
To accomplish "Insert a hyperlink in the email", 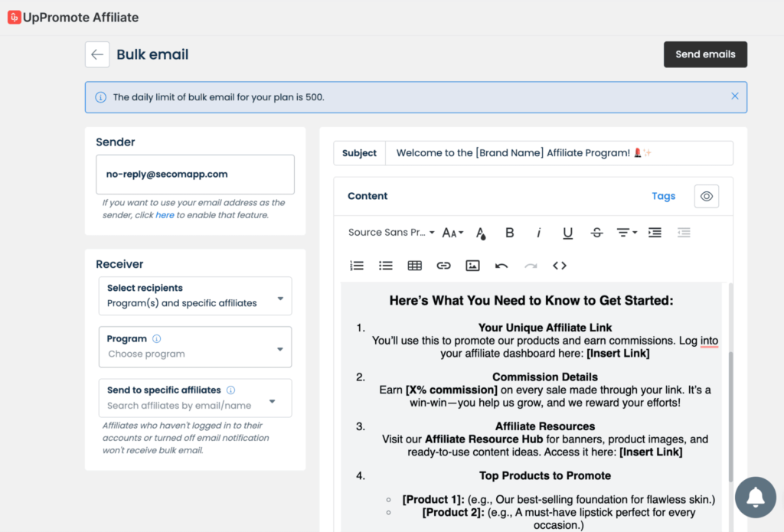I will click(443, 266).
